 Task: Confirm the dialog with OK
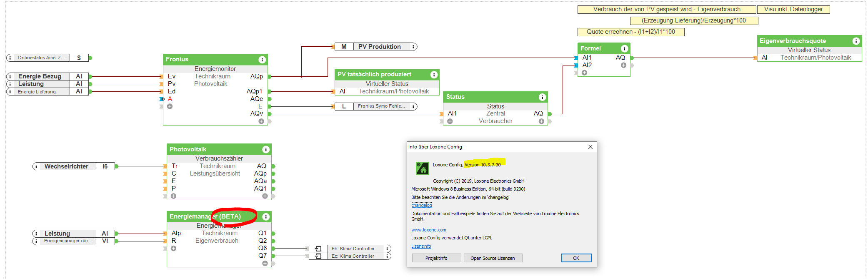[576, 258]
